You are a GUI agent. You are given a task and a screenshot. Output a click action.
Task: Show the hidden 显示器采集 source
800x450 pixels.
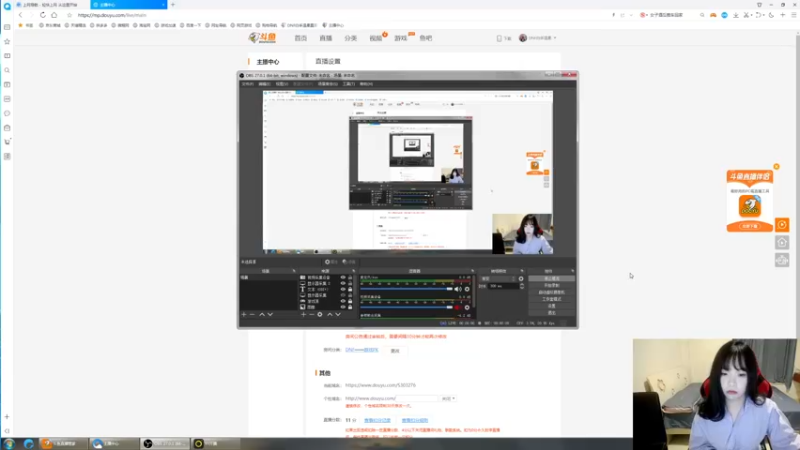pyautogui.click(x=343, y=295)
